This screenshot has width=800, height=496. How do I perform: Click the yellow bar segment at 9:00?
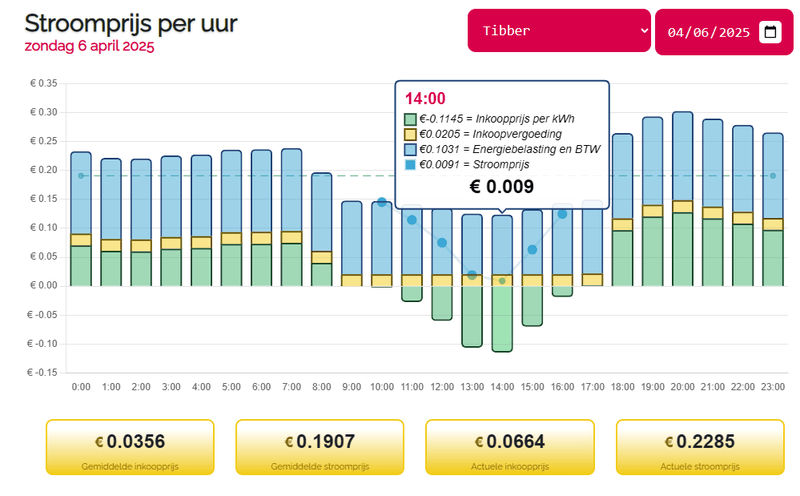click(352, 280)
